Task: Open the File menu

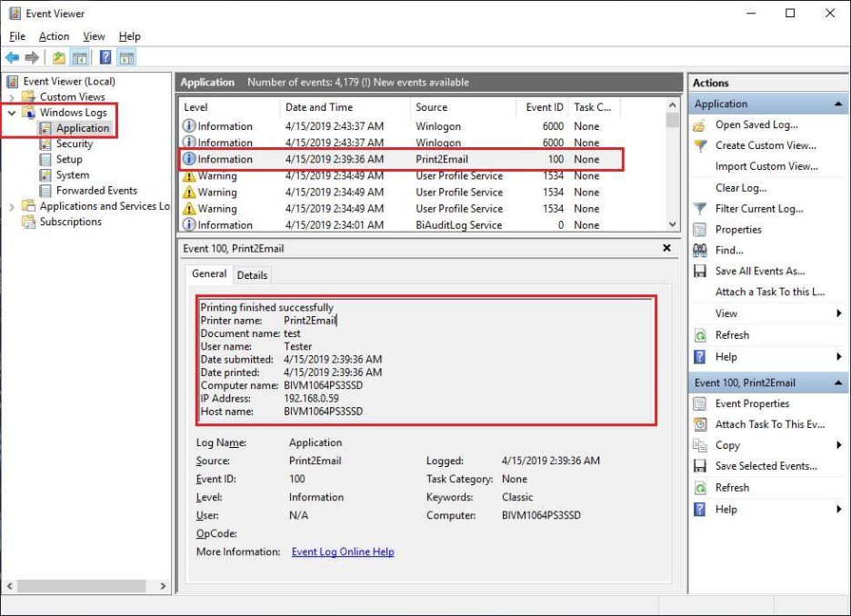Action: point(17,36)
